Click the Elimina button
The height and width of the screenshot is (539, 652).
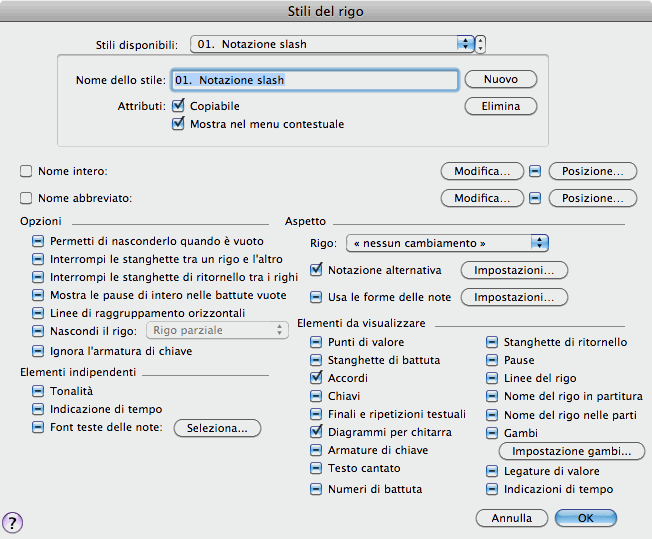501,105
